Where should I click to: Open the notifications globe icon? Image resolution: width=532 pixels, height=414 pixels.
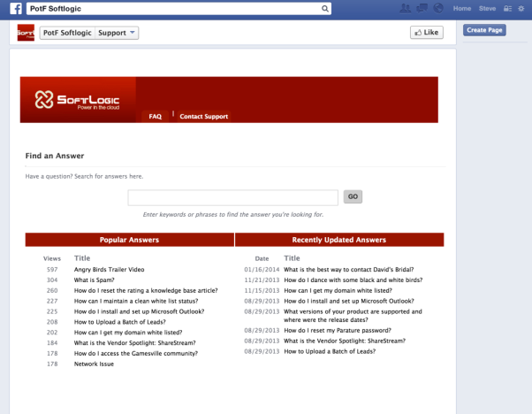pos(437,9)
